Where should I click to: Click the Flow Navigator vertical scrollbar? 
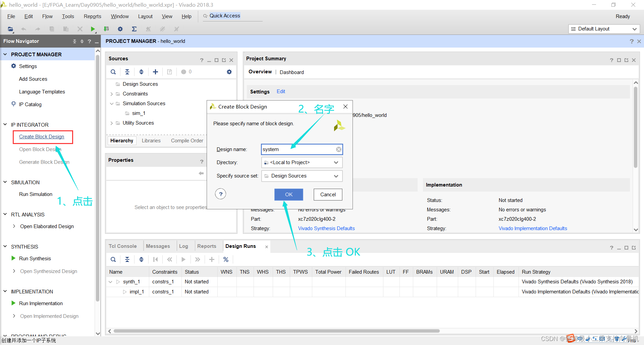pos(98,178)
